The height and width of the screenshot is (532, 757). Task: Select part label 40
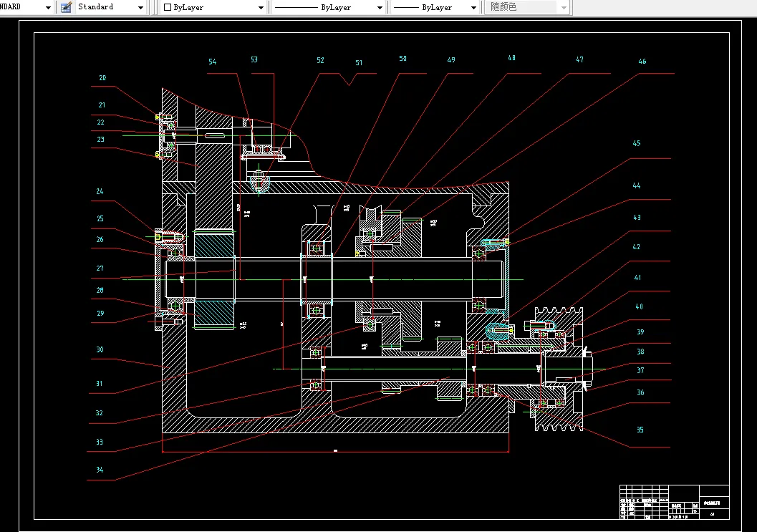tap(639, 306)
